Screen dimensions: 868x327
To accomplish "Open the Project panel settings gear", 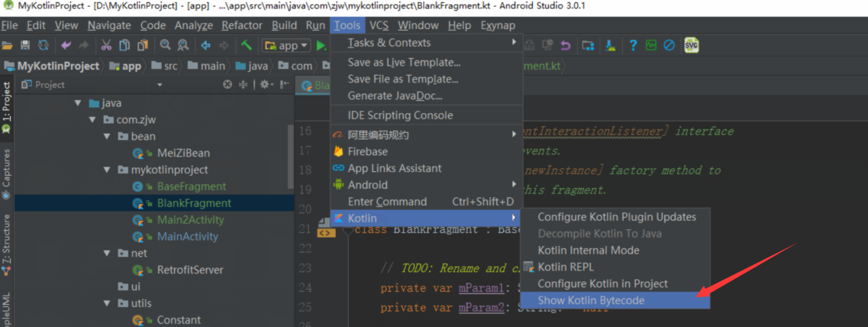I will point(264,85).
